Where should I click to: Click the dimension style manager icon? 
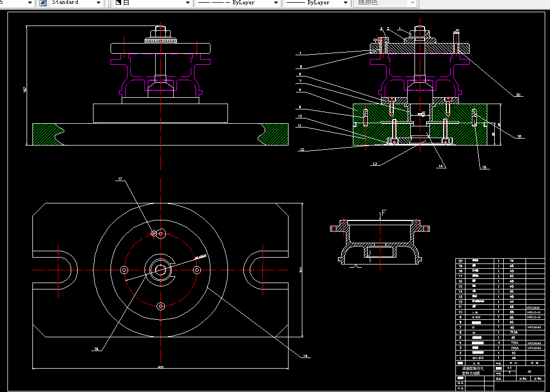[x=43, y=3]
